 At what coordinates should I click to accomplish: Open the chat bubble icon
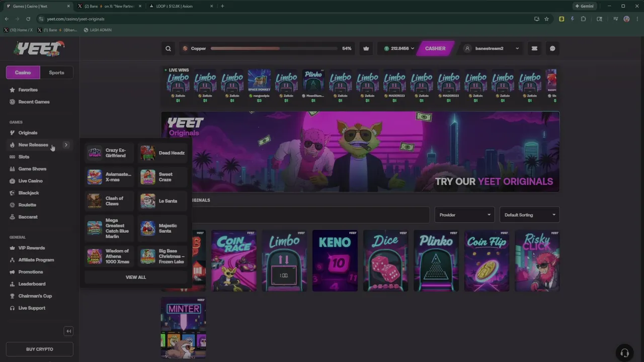[x=552, y=49]
